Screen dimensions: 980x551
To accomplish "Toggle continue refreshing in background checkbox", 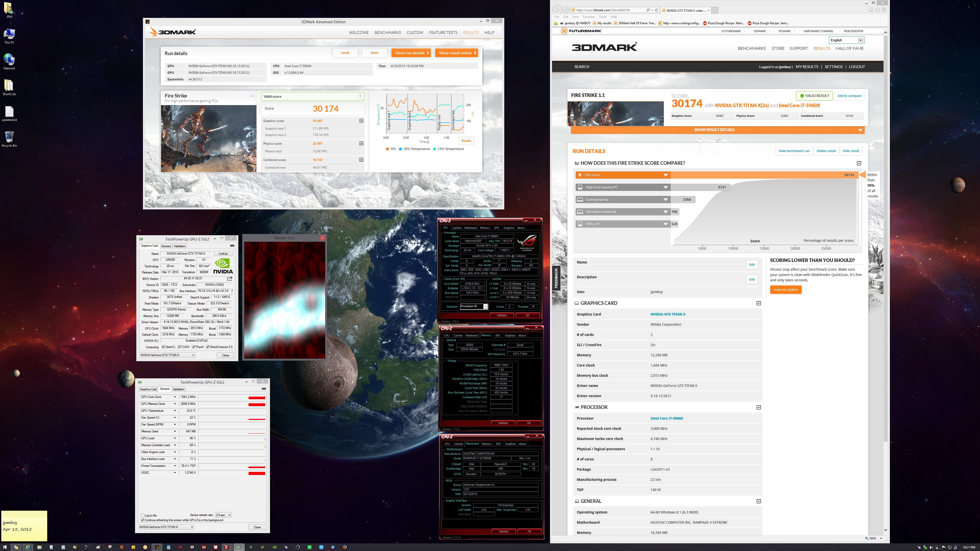I will point(143,520).
